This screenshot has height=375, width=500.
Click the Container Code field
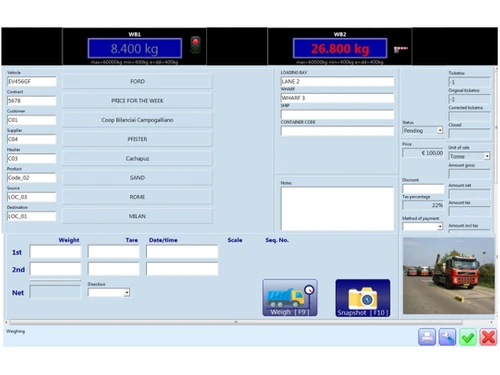coord(337,131)
